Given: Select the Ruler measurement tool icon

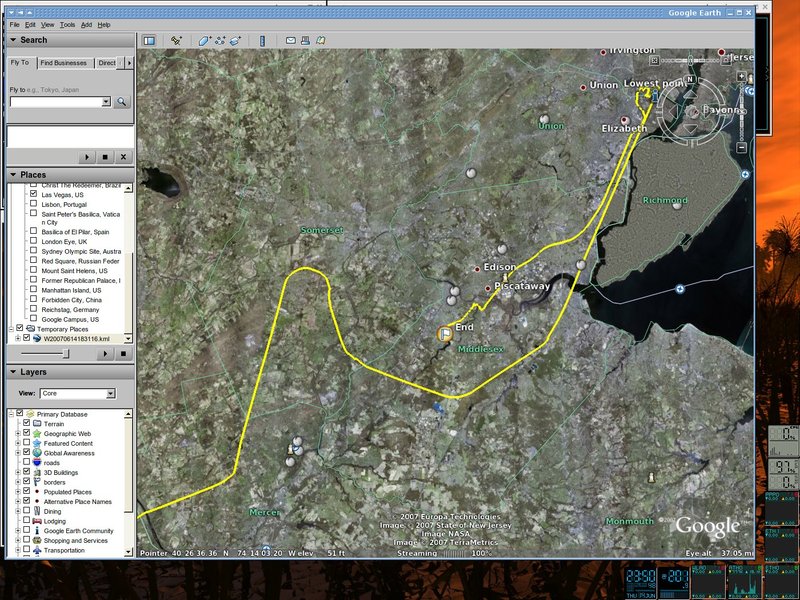Looking at the screenshot, I should click(262, 41).
